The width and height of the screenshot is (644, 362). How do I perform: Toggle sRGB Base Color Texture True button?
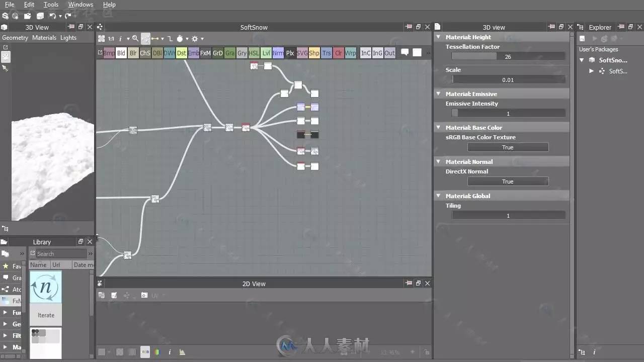(508, 147)
